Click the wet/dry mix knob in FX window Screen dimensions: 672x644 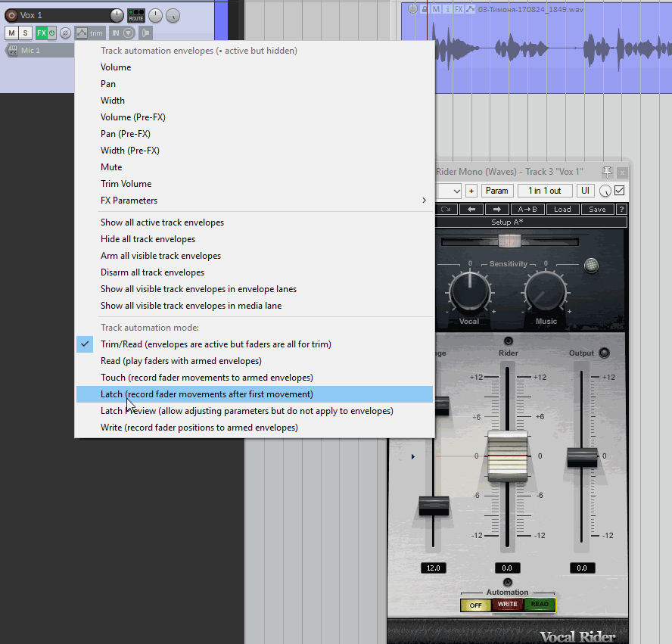(x=605, y=191)
